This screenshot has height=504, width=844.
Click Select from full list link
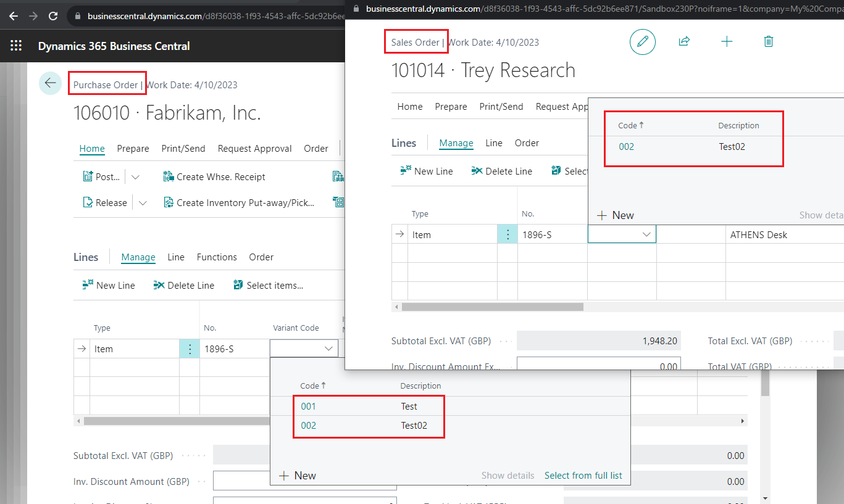583,476
